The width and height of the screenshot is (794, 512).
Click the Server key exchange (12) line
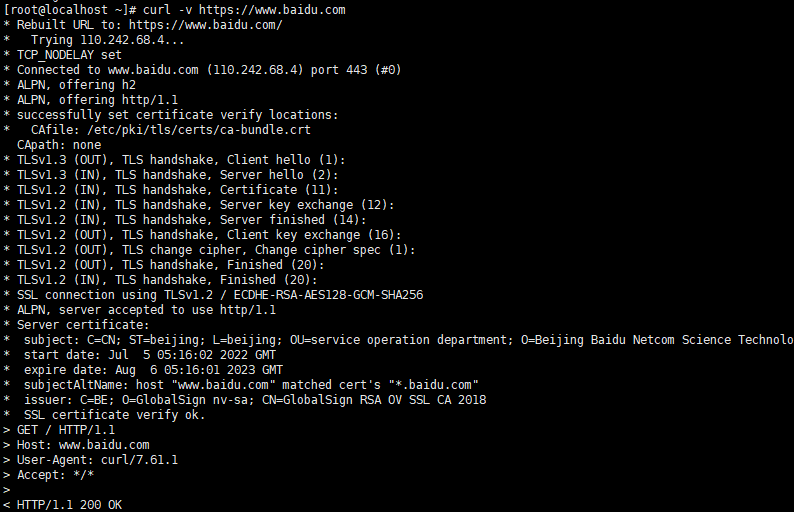click(x=206, y=205)
